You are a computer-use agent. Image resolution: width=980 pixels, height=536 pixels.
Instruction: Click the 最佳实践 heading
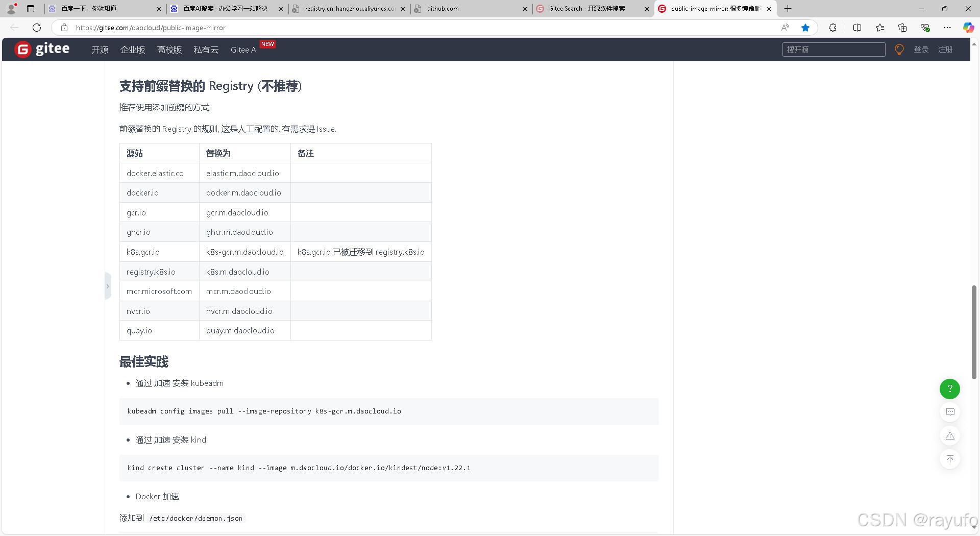143,361
